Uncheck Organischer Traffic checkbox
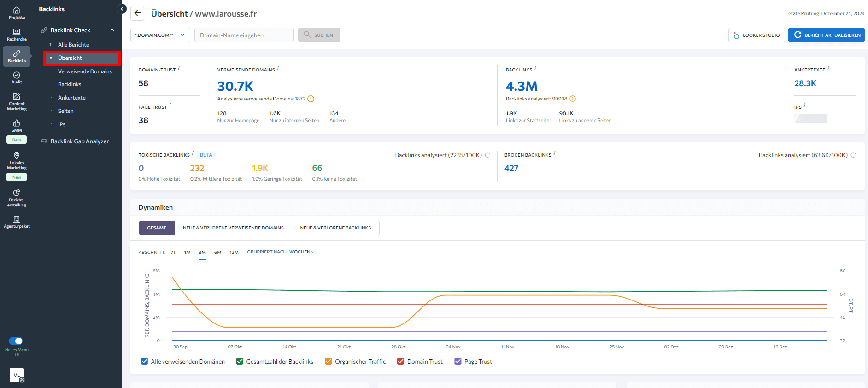This screenshot has width=868, height=388. [328, 361]
